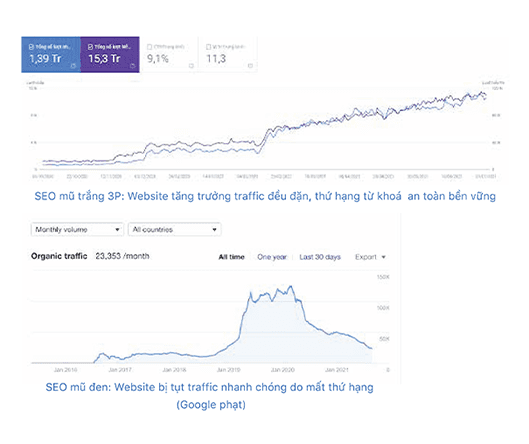Enable the 11,3 average position checkbox
The height and width of the screenshot is (444, 529).
pyautogui.click(x=208, y=47)
